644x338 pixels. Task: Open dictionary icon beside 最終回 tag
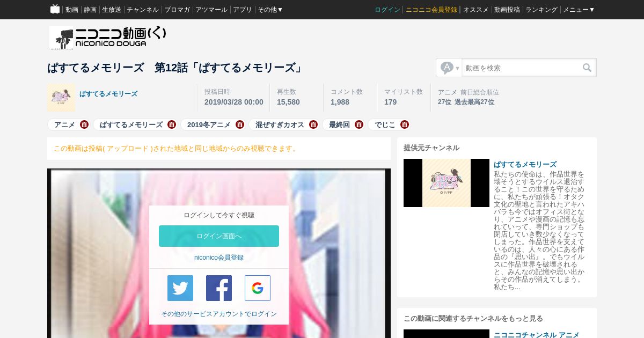tap(359, 124)
